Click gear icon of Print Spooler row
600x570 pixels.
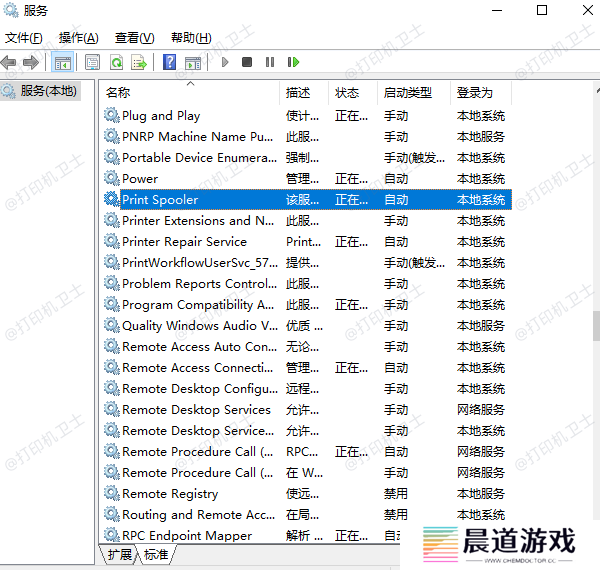(x=112, y=199)
